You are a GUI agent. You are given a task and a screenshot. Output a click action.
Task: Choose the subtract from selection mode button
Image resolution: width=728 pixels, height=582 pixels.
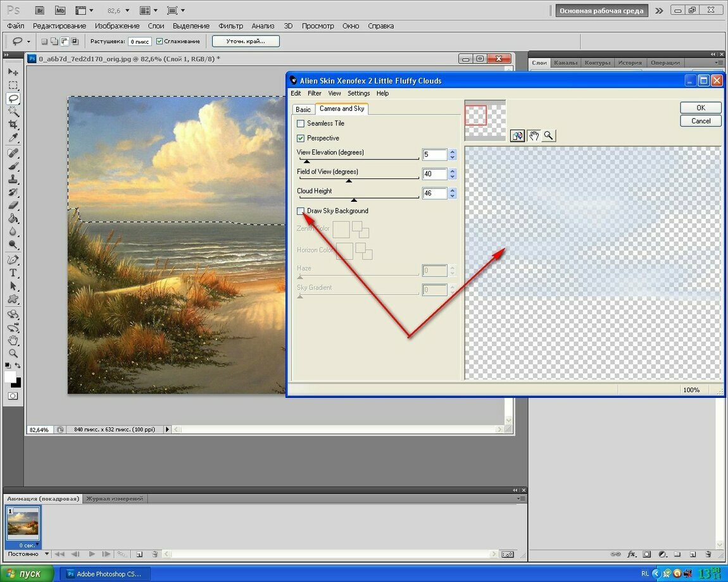[65, 41]
